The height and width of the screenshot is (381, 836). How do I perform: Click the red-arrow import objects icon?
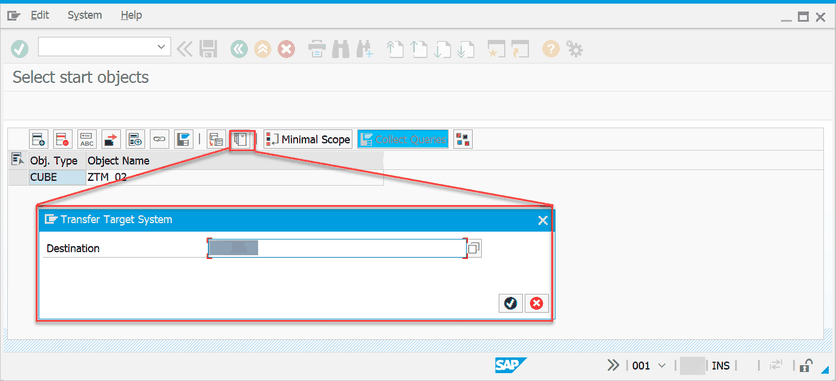tap(111, 140)
